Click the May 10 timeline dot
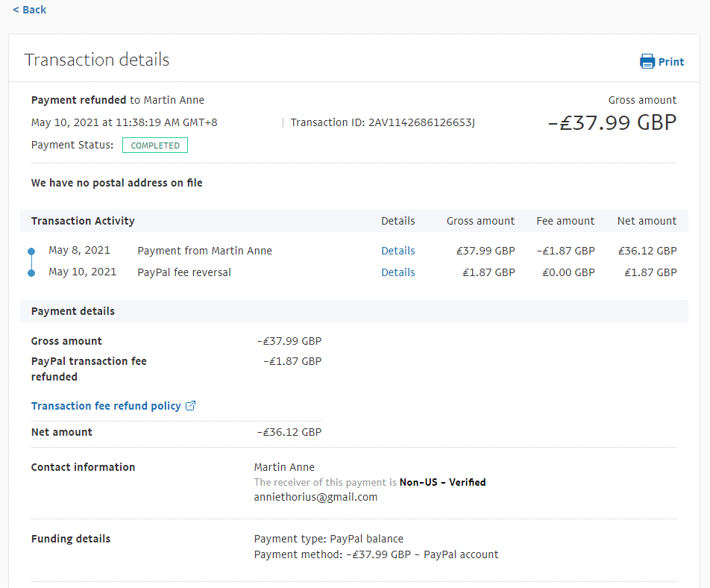The image size is (710, 588). point(31,273)
